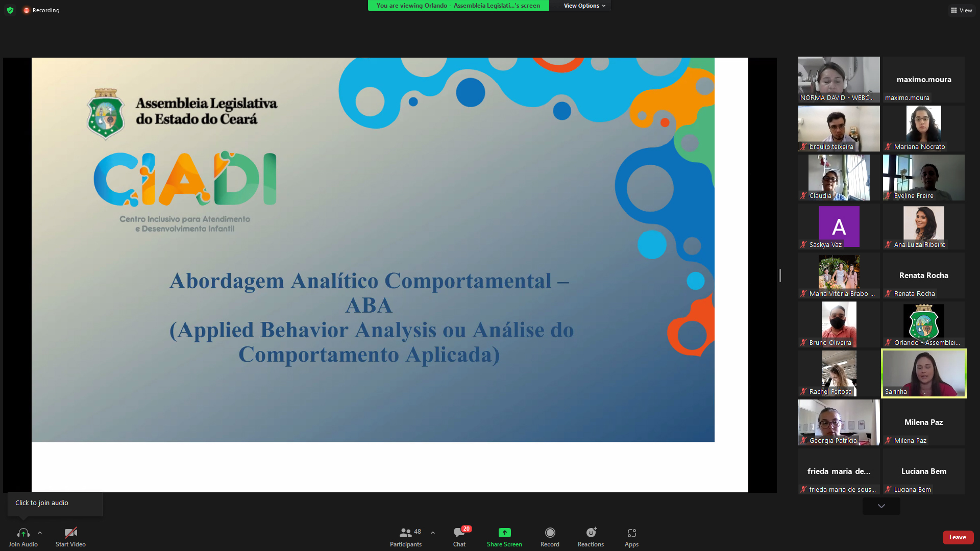Image resolution: width=980 pixels, height=551 pixels.
Task: Open the Reactions menu
Action: click(591, 533)
